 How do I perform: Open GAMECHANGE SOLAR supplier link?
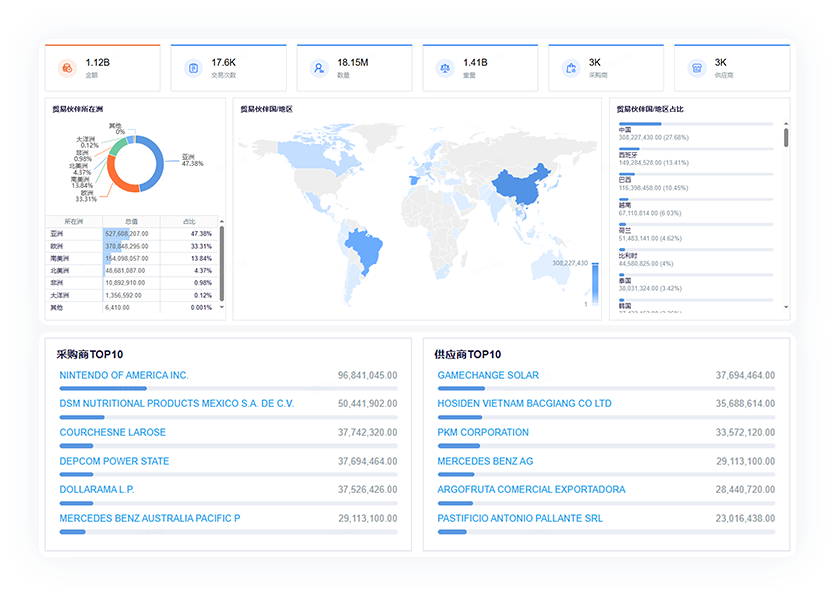tap(488, 376)
